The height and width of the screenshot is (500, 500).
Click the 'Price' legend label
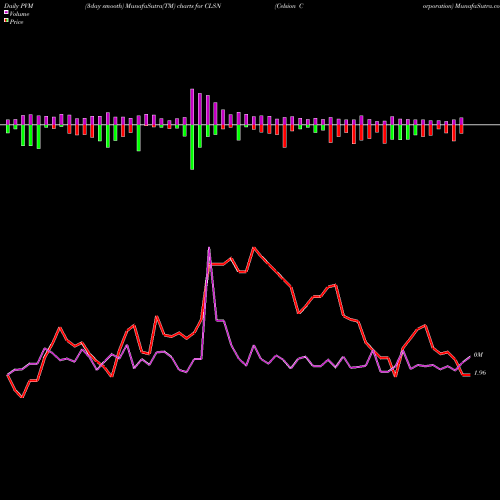16,22
